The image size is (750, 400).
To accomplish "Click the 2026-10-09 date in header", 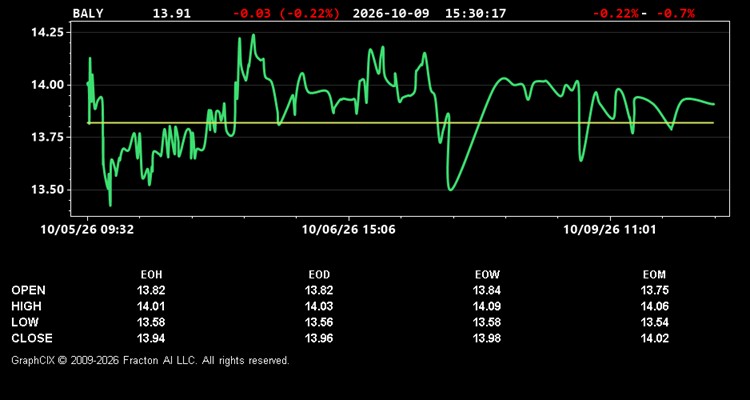I will pyautogui.click(x=391, y=13).
